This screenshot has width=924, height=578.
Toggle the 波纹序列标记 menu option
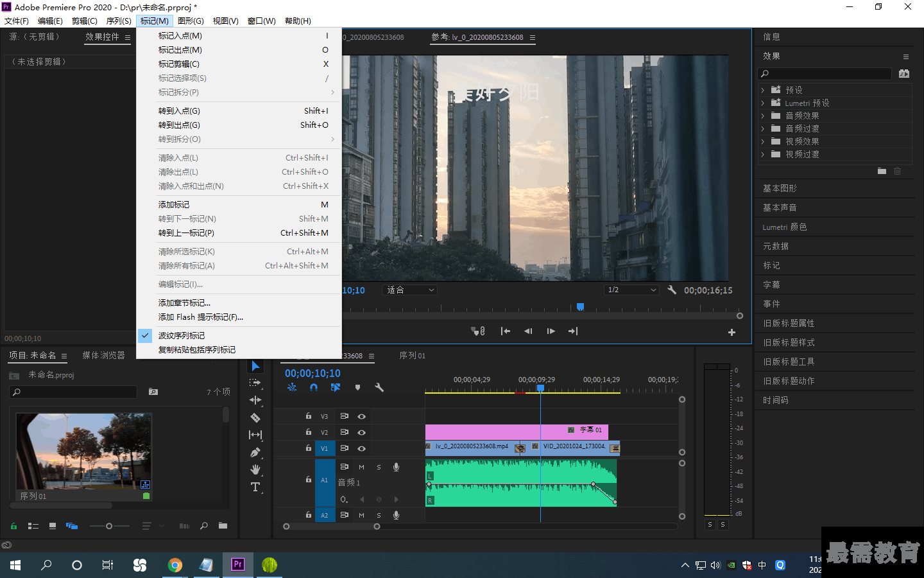(239, 335)
